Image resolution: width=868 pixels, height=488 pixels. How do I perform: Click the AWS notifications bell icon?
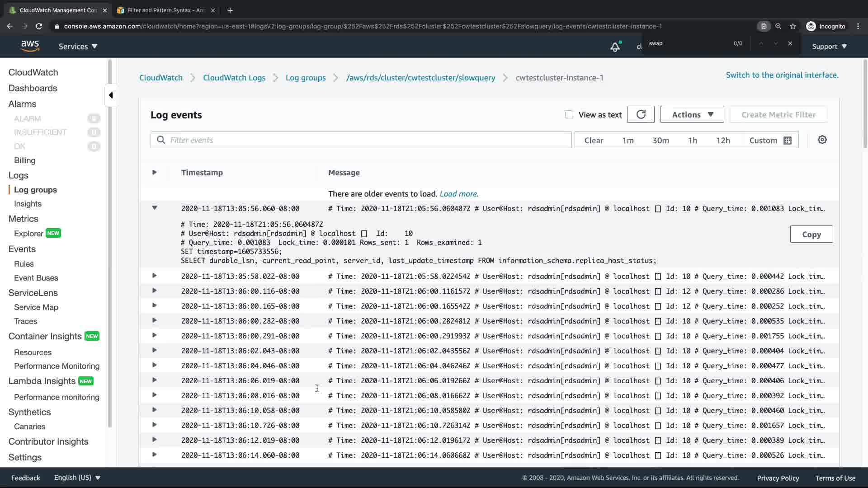pyautogui.click(x=615, y=47)
